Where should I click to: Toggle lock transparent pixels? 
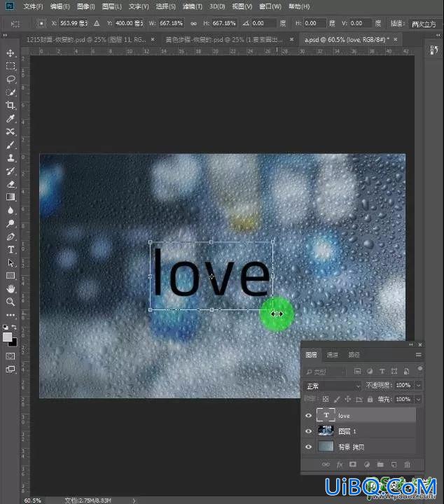[x=326, y=399]
